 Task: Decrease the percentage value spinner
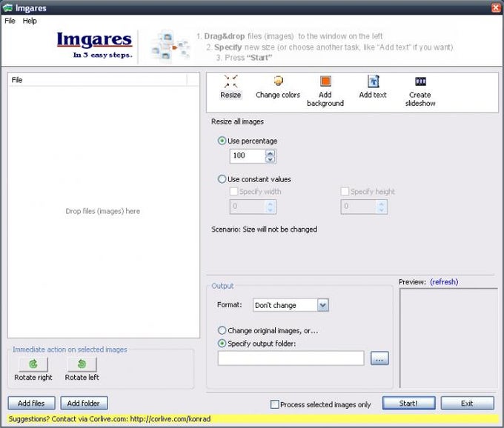pyautogui.click(x=271, y=159)
